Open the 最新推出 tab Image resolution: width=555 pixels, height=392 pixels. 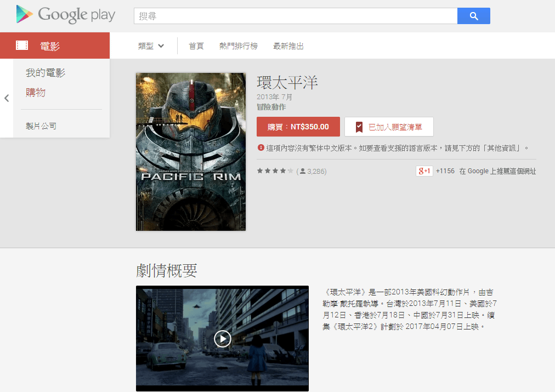coord(288,46)
